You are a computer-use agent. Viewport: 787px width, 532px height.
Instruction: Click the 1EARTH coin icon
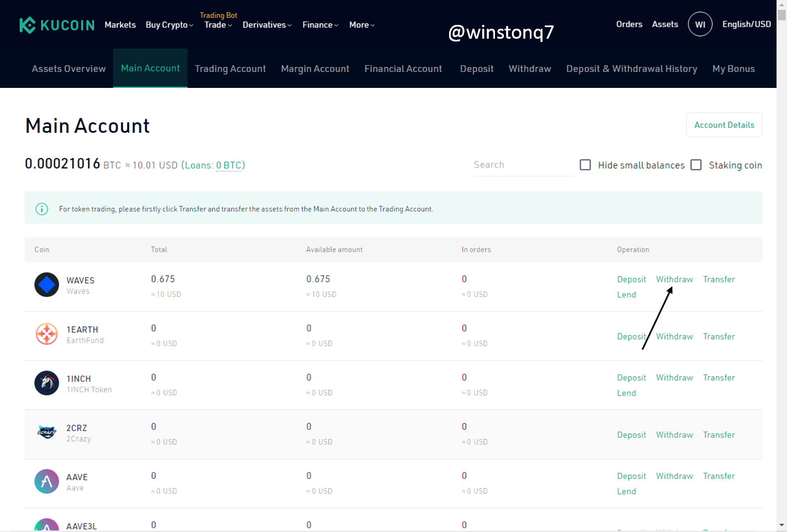pos(46,334)
